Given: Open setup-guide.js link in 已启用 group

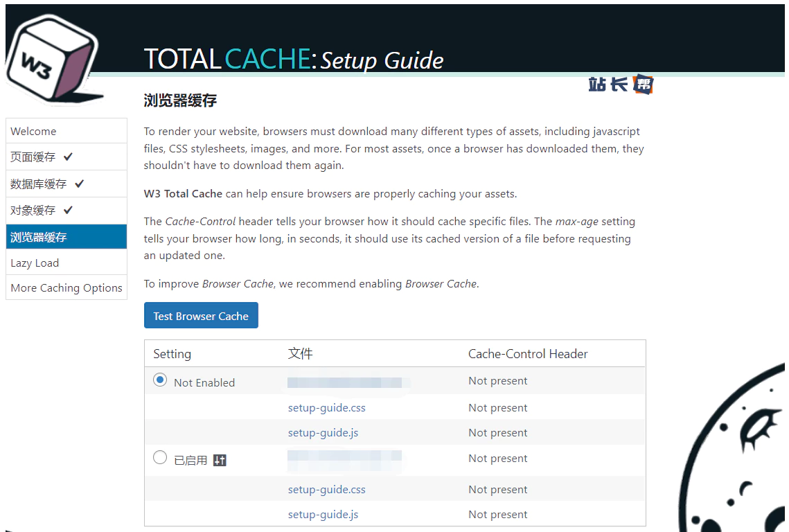Looking at the screenshot, I should (x=323, y=514).
